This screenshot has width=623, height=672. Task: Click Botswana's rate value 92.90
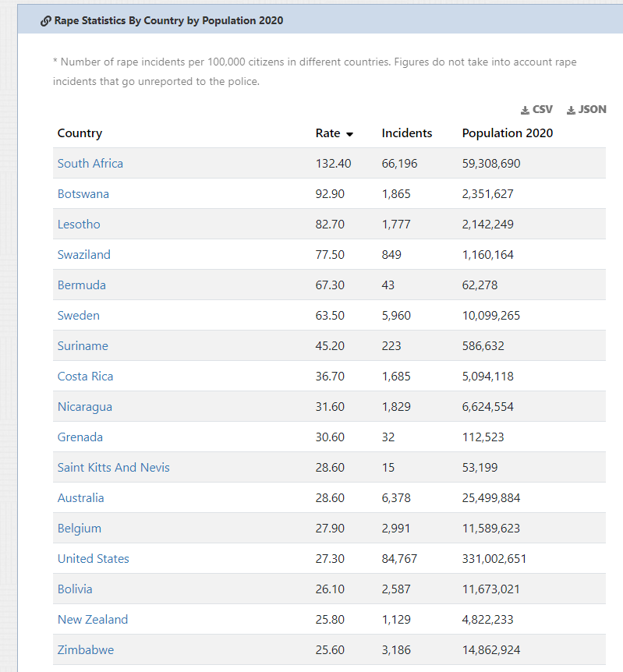click(x=330, y=193)
